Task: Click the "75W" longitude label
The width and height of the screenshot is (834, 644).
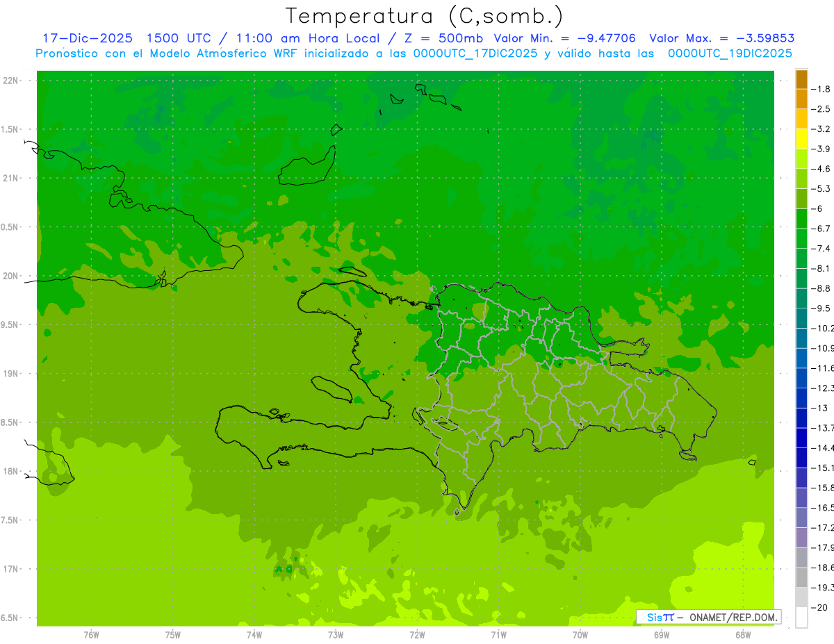Action: point(173,635)
